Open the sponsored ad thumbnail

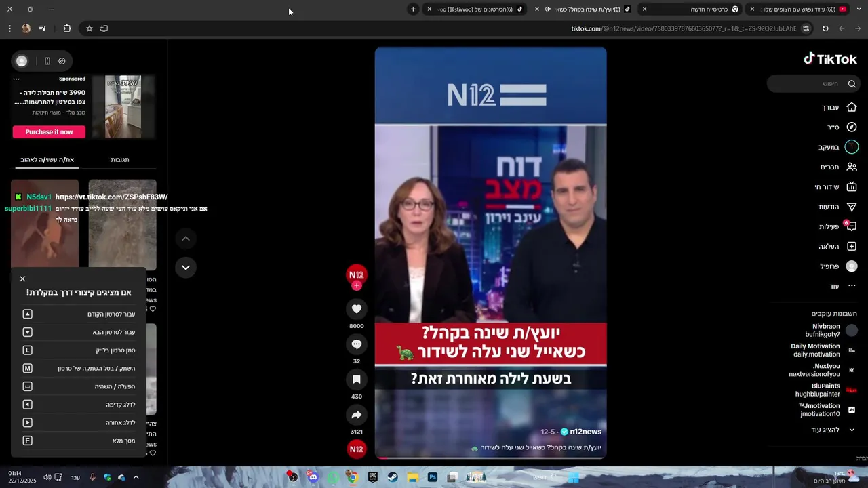[123, 106]
